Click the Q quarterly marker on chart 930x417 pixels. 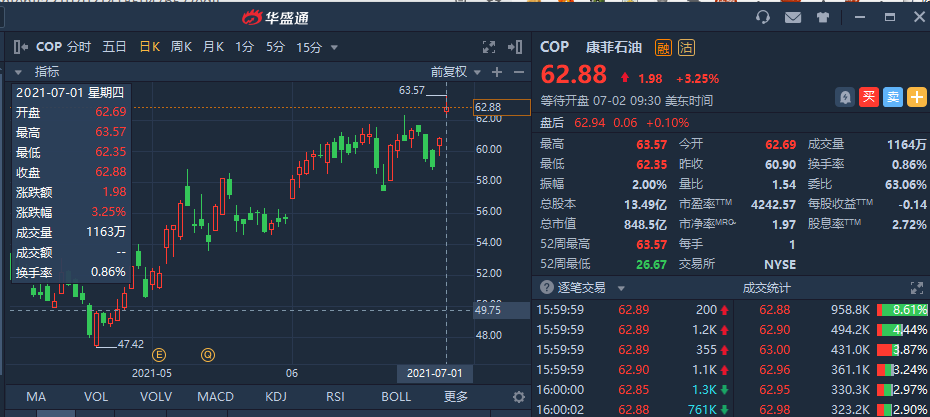pos(207,355)
